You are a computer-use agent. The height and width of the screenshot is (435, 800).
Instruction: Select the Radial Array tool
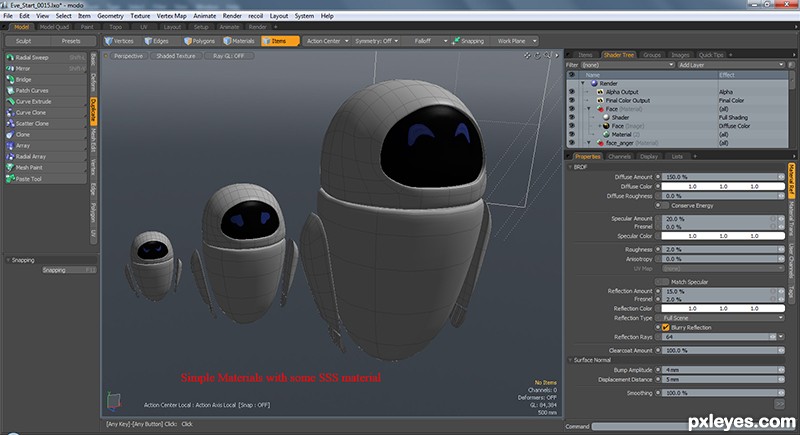click(x=46, y=157)
